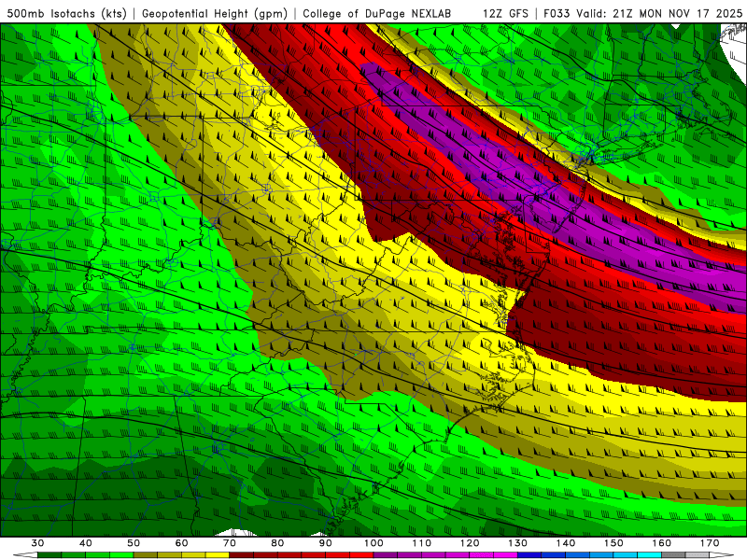Screen dimensions: 747x560
Task: Click the '500mb Isotachs (kts)' title text
Action: coord(66,13)
